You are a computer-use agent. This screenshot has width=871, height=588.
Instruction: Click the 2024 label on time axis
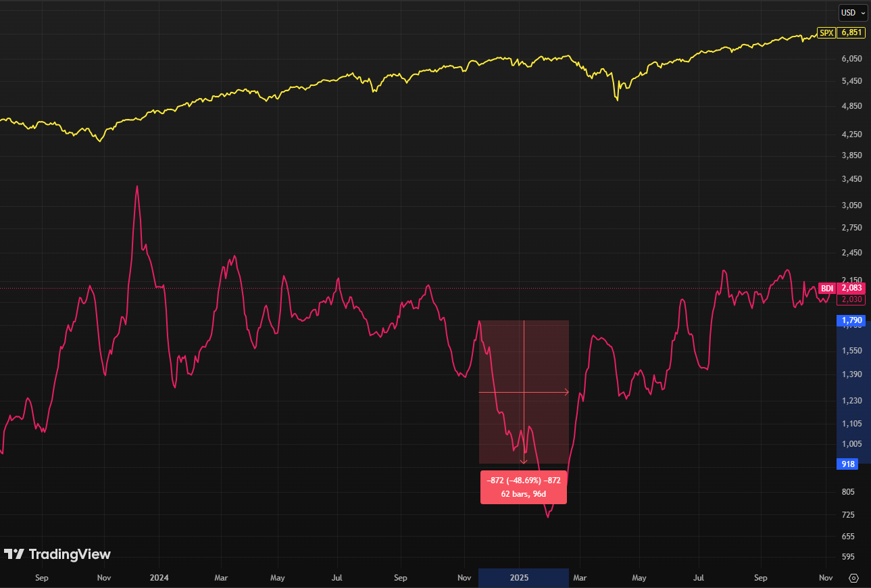(159, 578)
